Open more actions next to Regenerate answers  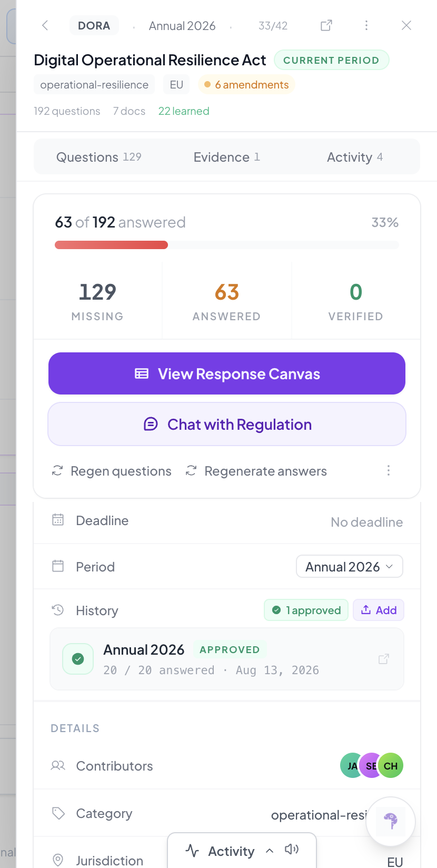click(389, 470)
